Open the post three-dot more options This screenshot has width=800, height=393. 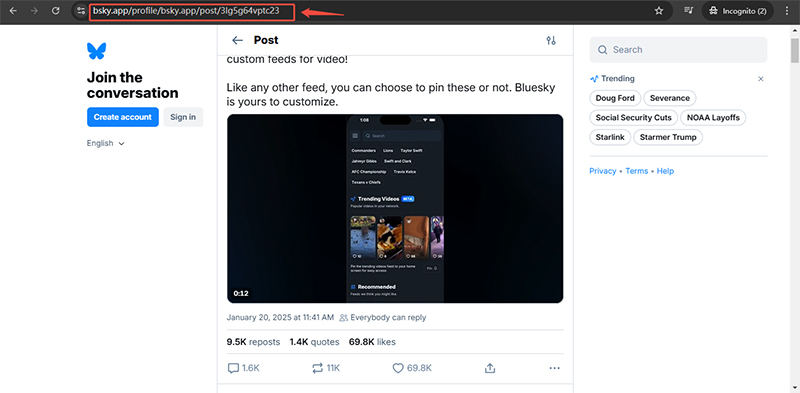coord(555,368)
